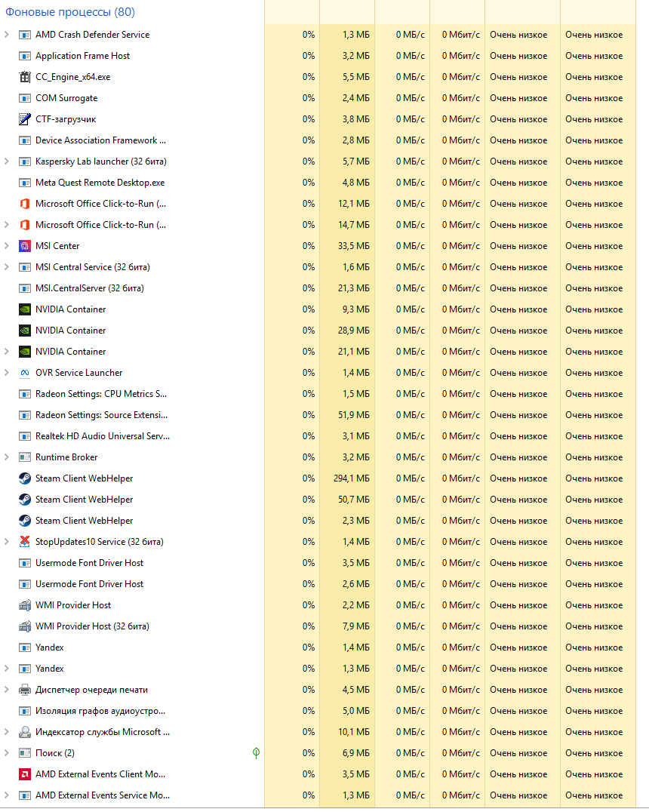Click the 0 МБ/с disk cell for CTF-загрузчик
Viewport: 649px width, 812px height.
click(402, 119)
